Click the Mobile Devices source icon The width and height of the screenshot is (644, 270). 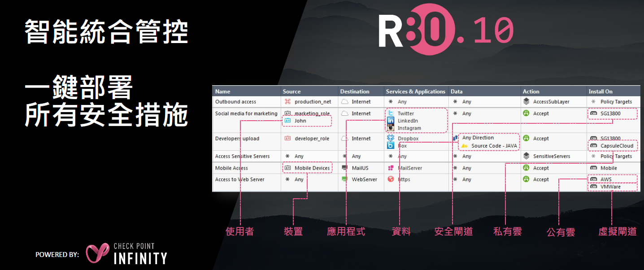tap(287, 168)
